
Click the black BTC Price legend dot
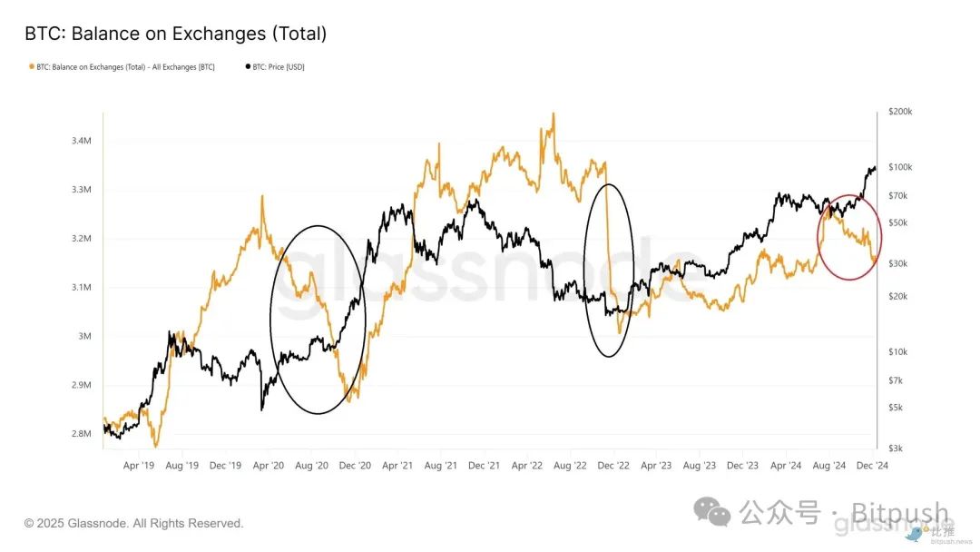[248, 67]
